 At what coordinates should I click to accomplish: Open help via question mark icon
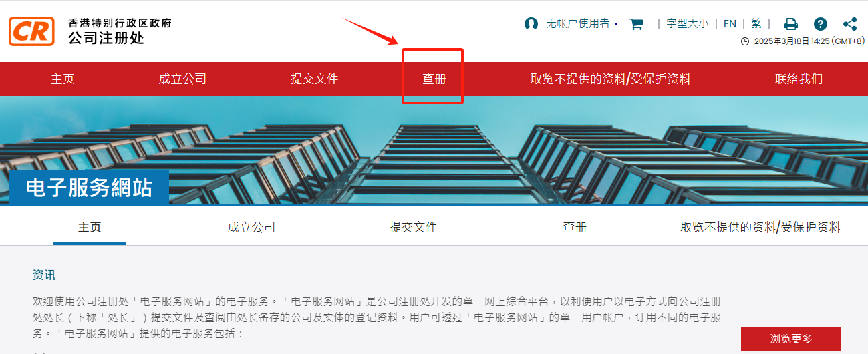[821, 24]
